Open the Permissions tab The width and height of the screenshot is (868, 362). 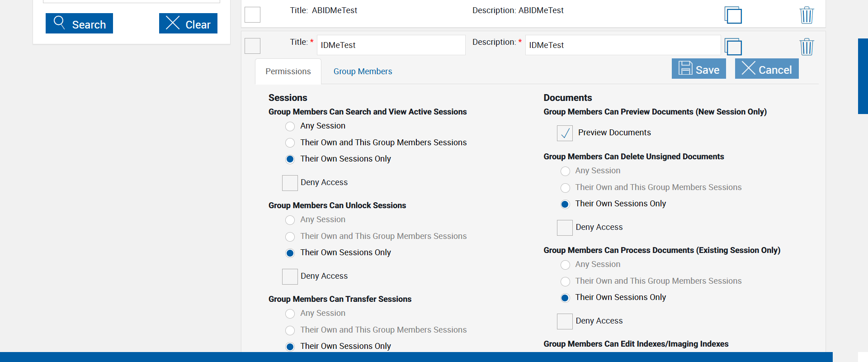click(x=288, y=71)
